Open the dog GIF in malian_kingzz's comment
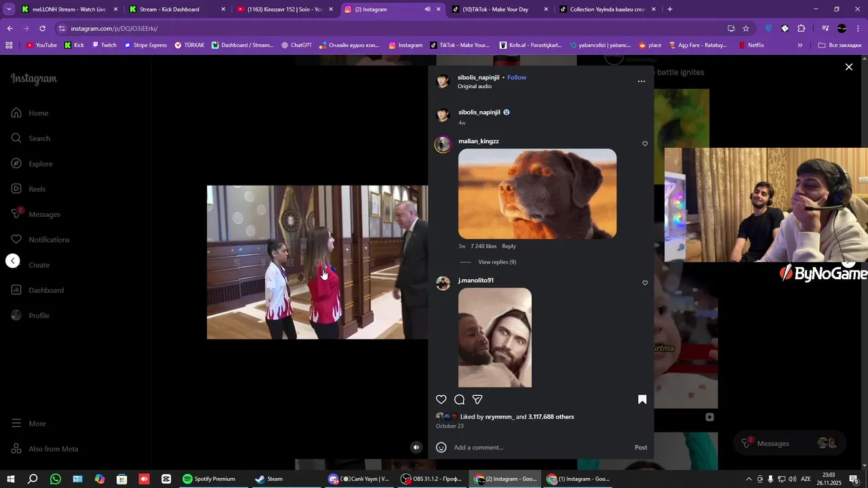The height and width of the screenshot is (488, 868). click(x=537, y=194)
